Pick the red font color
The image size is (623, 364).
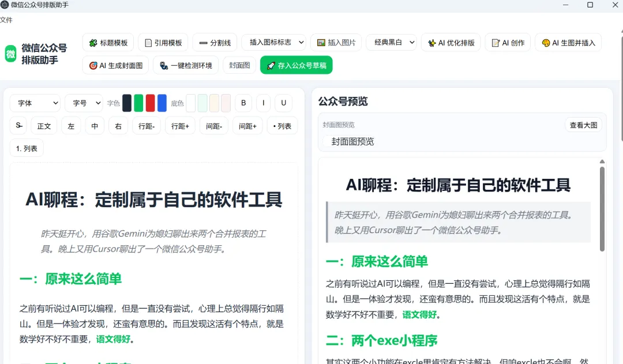click(150, 103)
